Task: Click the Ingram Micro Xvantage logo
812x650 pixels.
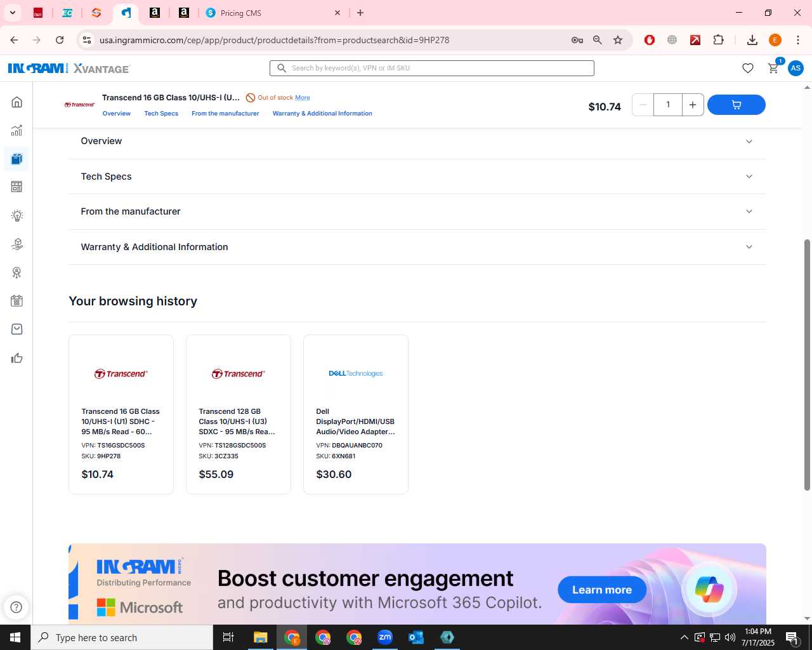Action: 69,68
